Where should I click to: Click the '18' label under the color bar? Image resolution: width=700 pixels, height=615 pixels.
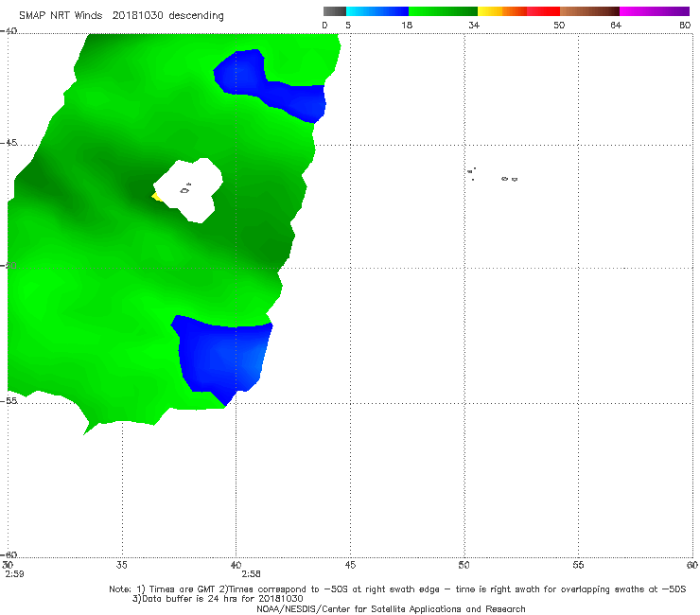tap(407, 26)
